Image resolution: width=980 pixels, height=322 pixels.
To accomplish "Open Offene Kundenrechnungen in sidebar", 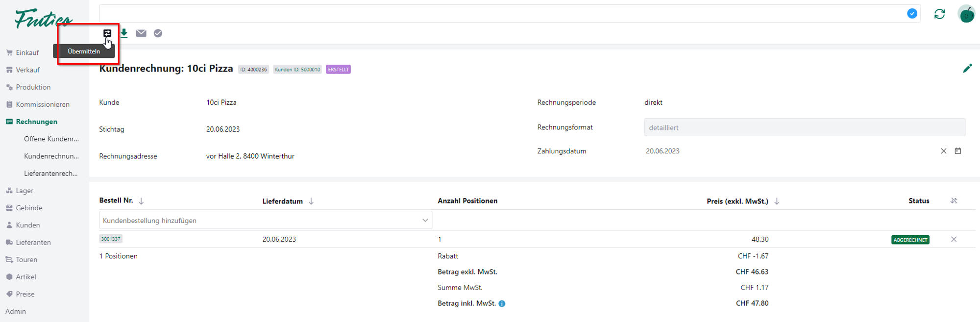I will click(51, 139).
